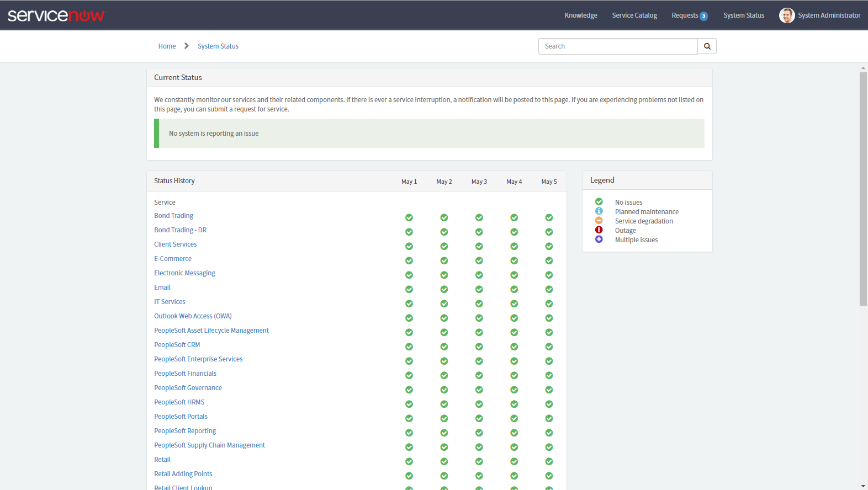
Task: Click the System Administrator avatar
Action: pyautogui.click(x=787, y=15)
